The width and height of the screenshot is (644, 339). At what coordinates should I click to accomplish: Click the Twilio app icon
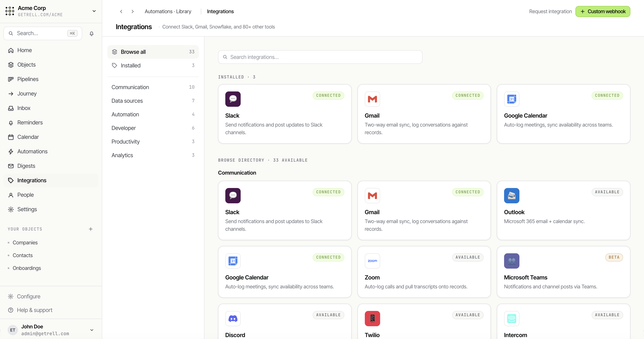[372, 319]
